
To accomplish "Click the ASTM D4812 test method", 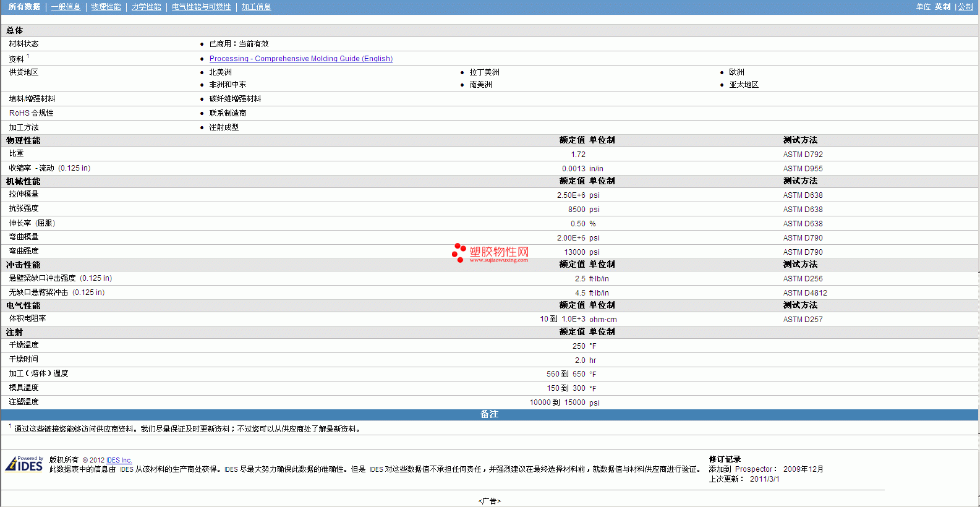I will tap(804, 293).
